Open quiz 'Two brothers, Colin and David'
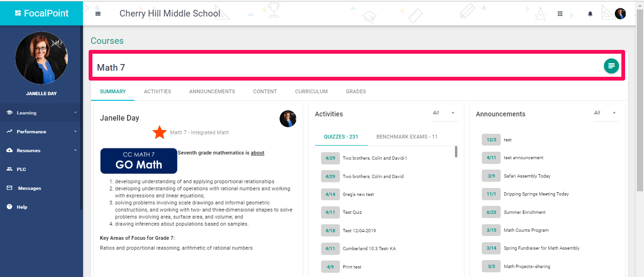Screen dimensions: 644x277 [373, 176]
